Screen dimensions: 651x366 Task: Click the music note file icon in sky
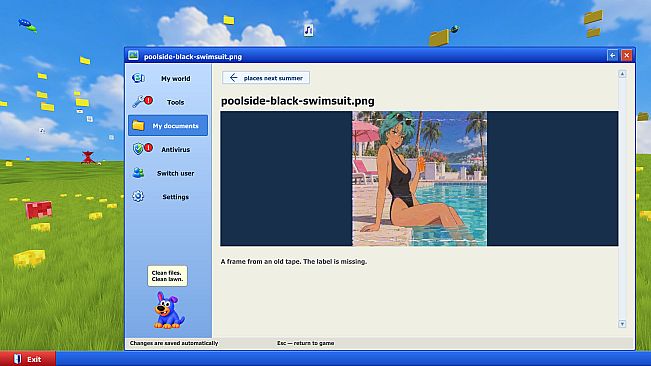click(308, 30)
